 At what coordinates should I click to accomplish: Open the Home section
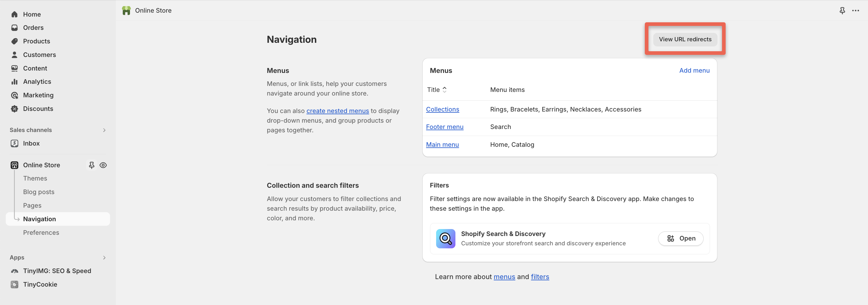pos(32,14)
